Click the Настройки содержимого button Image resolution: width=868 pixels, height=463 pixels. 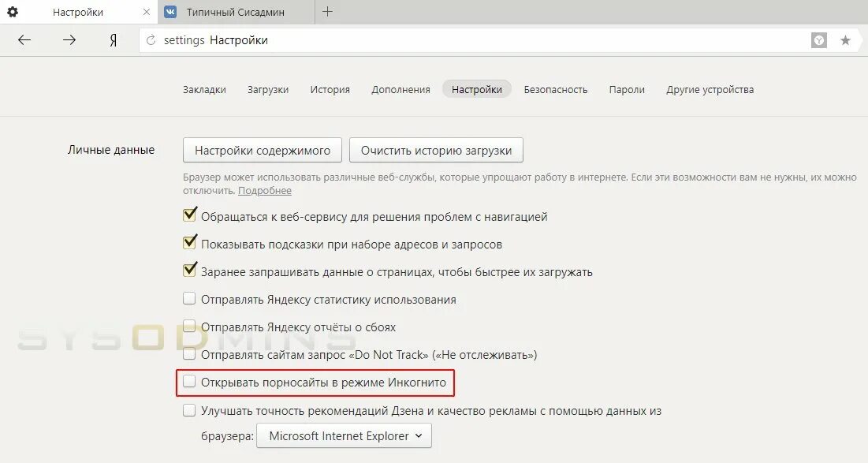(263, 150)
